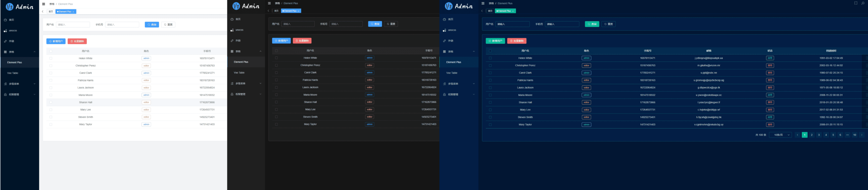The width and height of the screenshot is (868, 190).
Task: Switch to 首页 tab in light panel
Action: tap(51, 12)
